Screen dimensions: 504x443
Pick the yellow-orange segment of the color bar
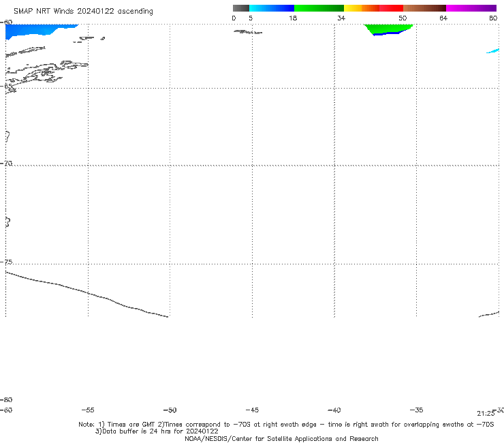[x=362, y=8]
